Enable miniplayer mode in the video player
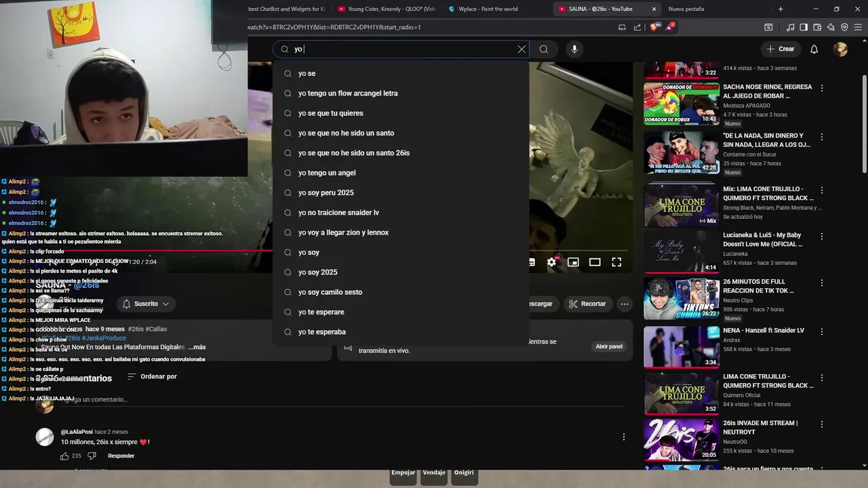The width and height of the screenshot is (868, 488). coord(573,262)
